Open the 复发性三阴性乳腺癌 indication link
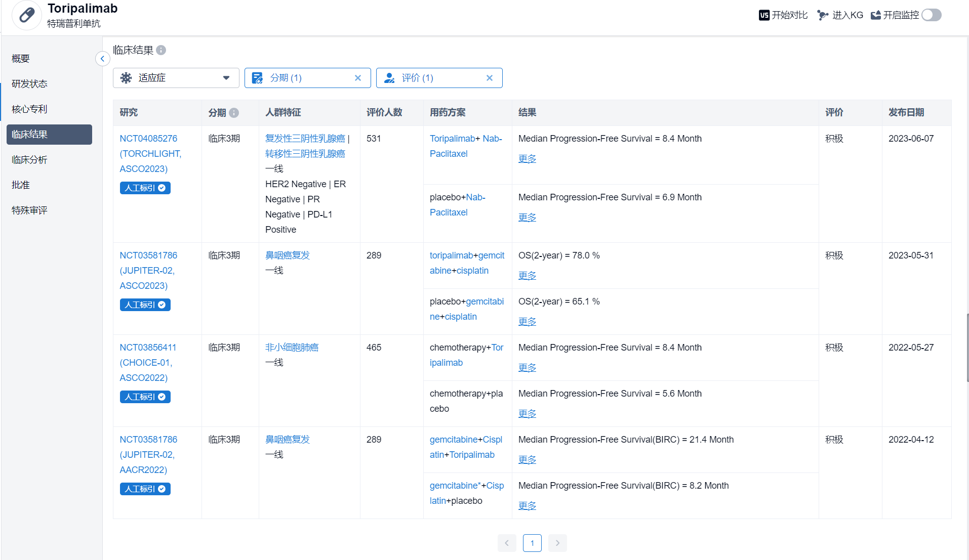The width and height of the screenshot is (969, 560). 305,139
